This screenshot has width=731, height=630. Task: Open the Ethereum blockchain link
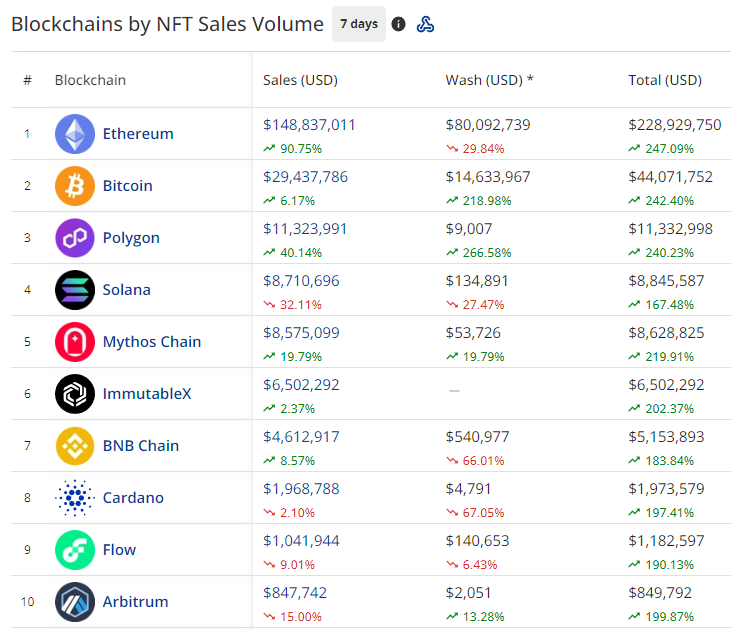click(x=138, y=134)
